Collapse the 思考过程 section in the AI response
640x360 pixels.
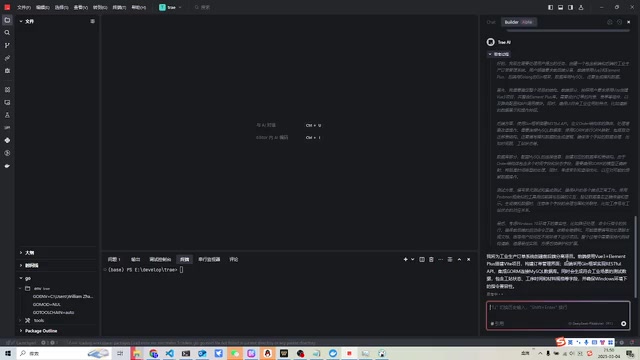click(x=498, y=54)
